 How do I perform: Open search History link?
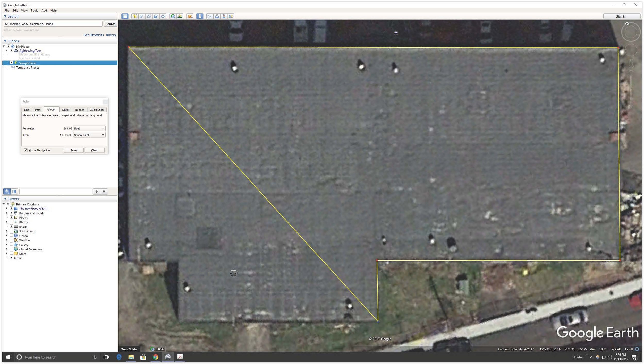click(x=111, y=35)
